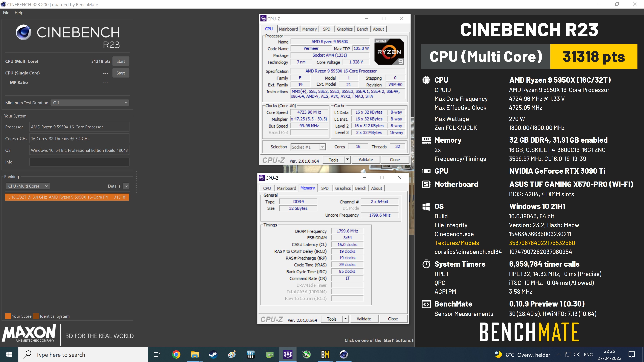Image resolution: width=644 pixels, height=362 pixels.
Task: Open the CPU (Multi Core) ranking dropdown
Action: 28,186
